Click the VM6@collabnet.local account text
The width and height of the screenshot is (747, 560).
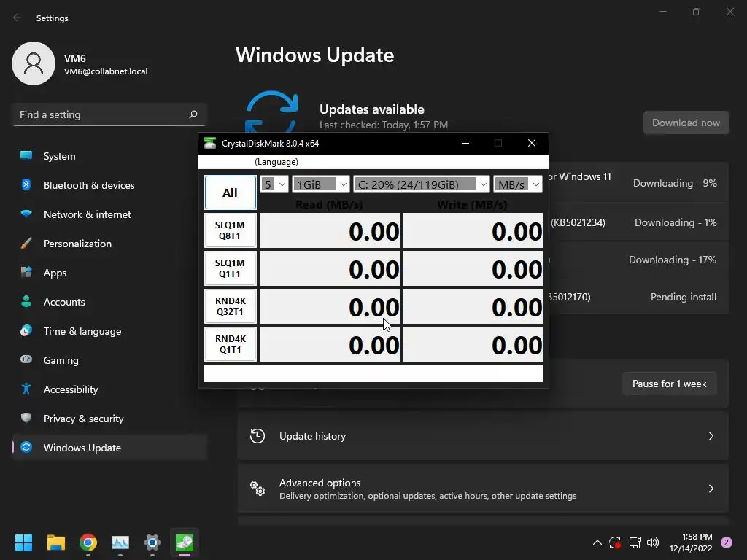pos(106,71)
